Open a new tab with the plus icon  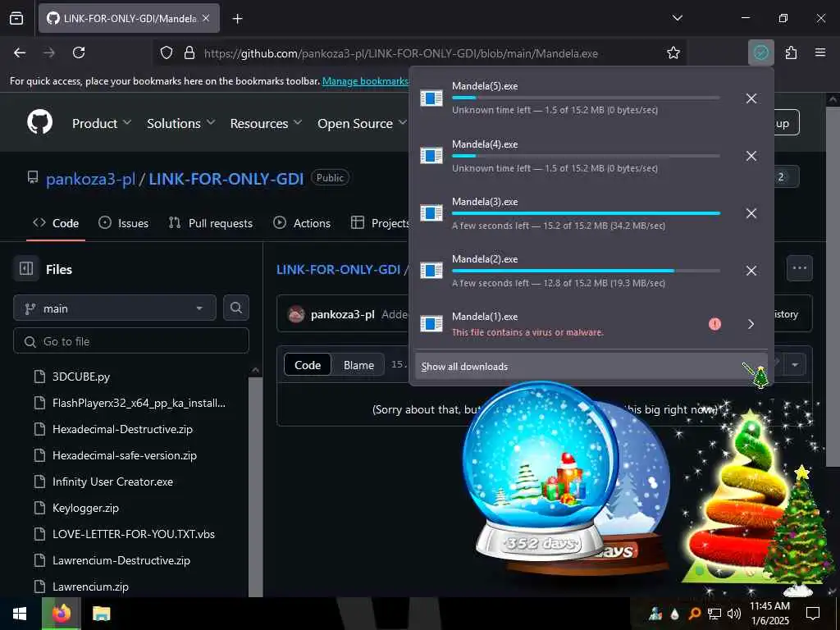tap(237, 19)
